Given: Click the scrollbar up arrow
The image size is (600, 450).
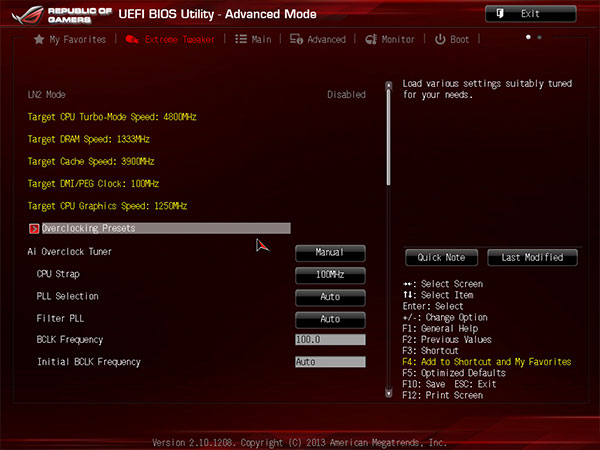Looking at the screenshot, I should point(389,85).
